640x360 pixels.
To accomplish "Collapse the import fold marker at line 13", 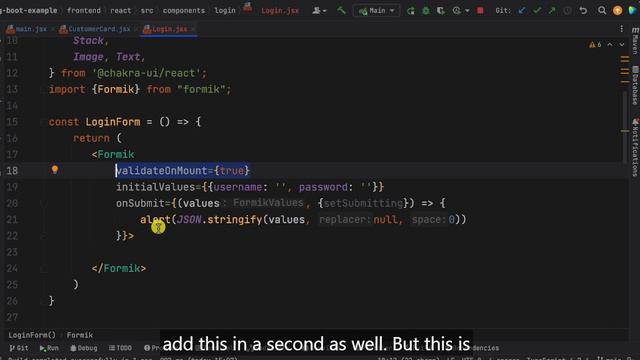I will click(44, 89).
